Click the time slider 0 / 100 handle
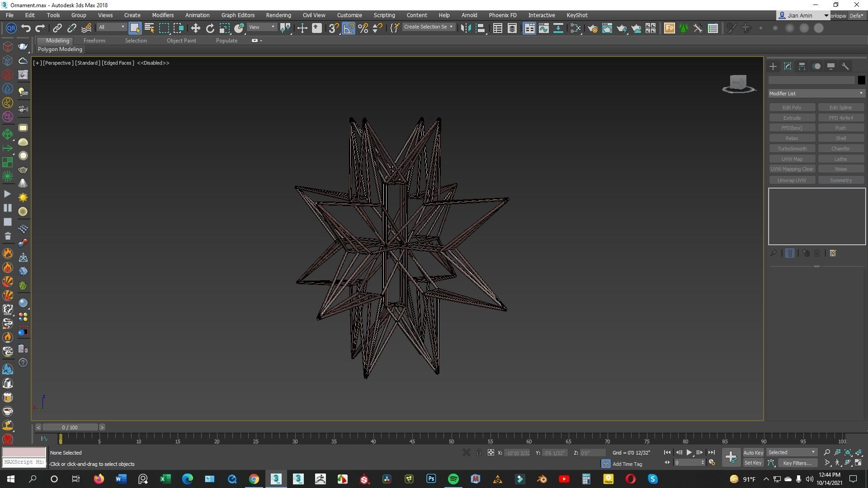Screen dimensions: 868x488 pos(70,427)
